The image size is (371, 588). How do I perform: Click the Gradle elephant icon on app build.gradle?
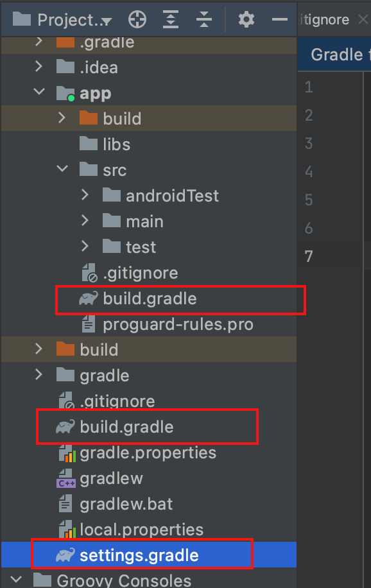89,298
